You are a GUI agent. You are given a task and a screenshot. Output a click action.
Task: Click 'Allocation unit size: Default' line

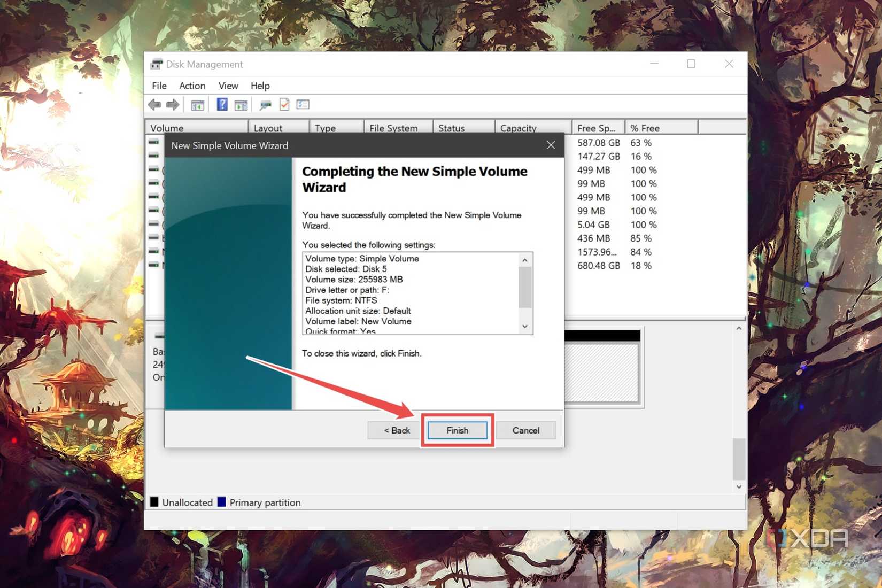[x=358, y=311]
